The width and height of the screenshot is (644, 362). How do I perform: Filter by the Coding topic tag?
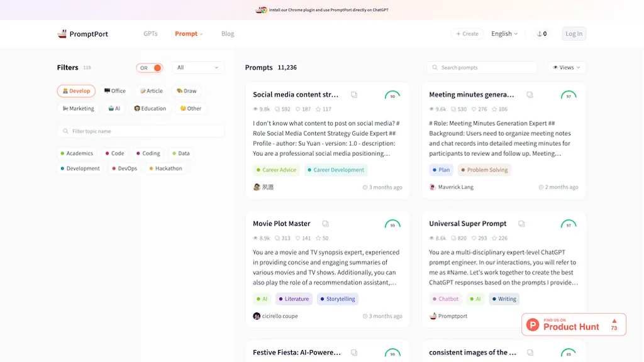pyautogui.click(x=148, y=153)
